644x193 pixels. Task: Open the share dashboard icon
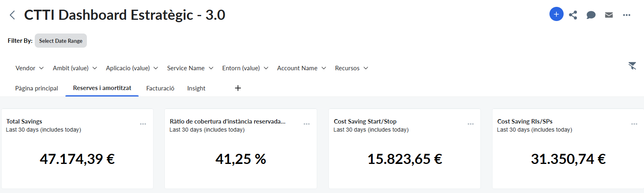click(x=573, y=15)
